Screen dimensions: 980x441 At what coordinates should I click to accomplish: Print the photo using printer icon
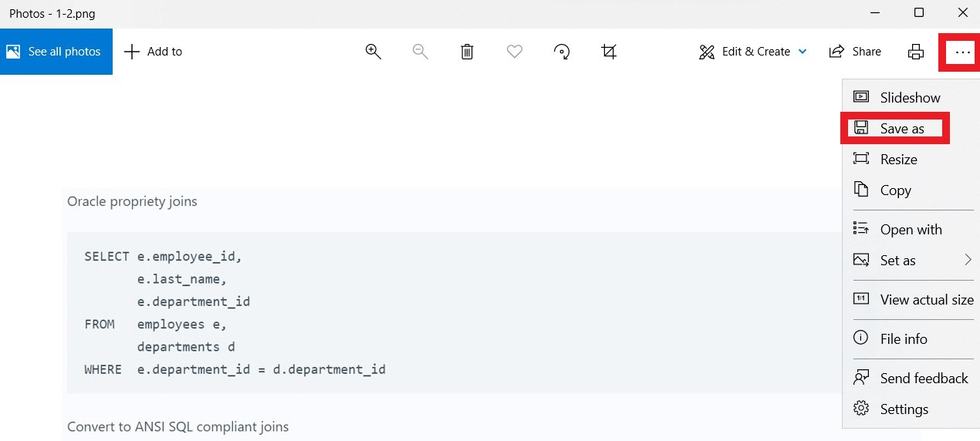(x=916, y=52)
